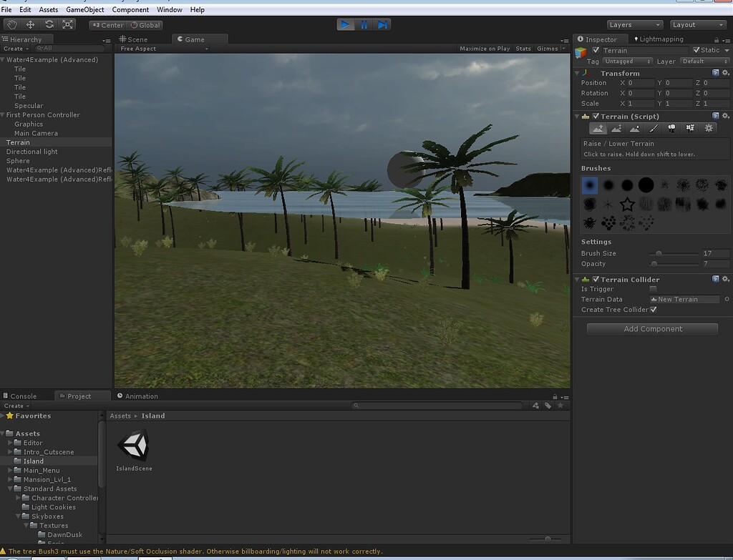Screen dimensions: 733x560
Task: Open the Layout dropdown
Action: click(x=698, y=24)
